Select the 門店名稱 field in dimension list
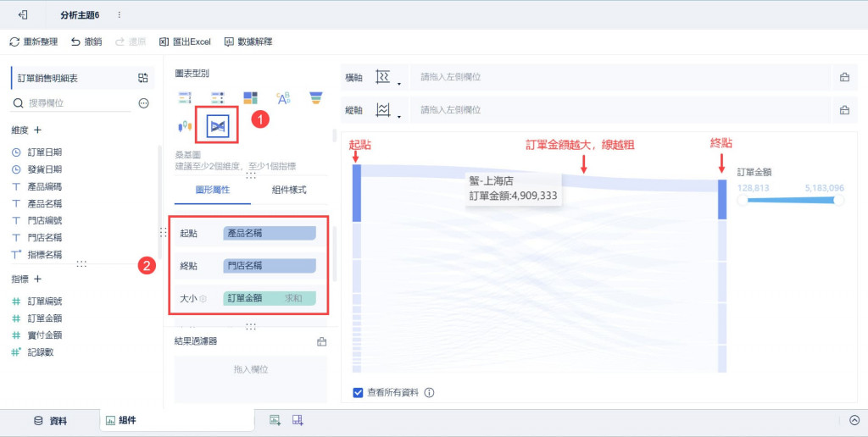Screen dimensions: 868x437 point(44,237)
